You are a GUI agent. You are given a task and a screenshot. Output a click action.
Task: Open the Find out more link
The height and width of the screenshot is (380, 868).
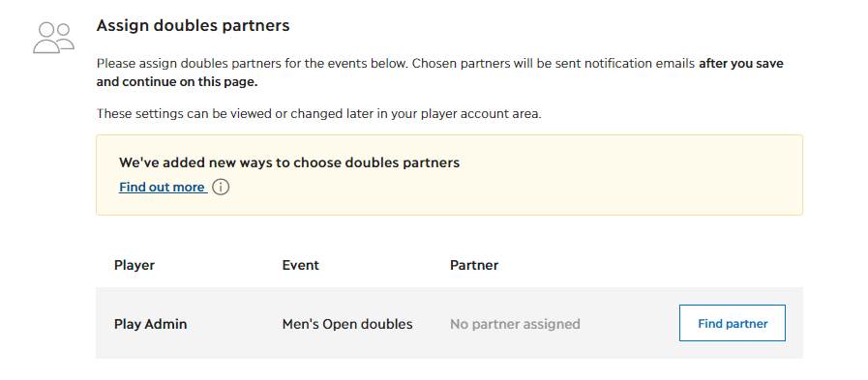163,187
